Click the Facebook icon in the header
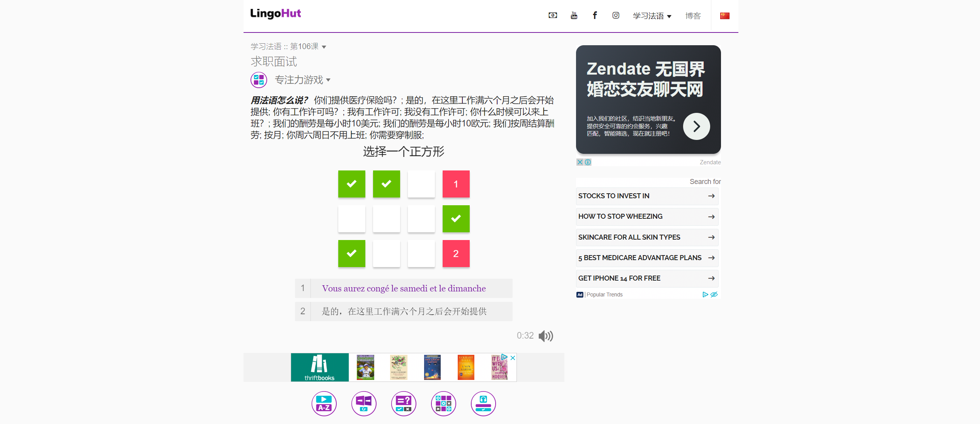 595,15
